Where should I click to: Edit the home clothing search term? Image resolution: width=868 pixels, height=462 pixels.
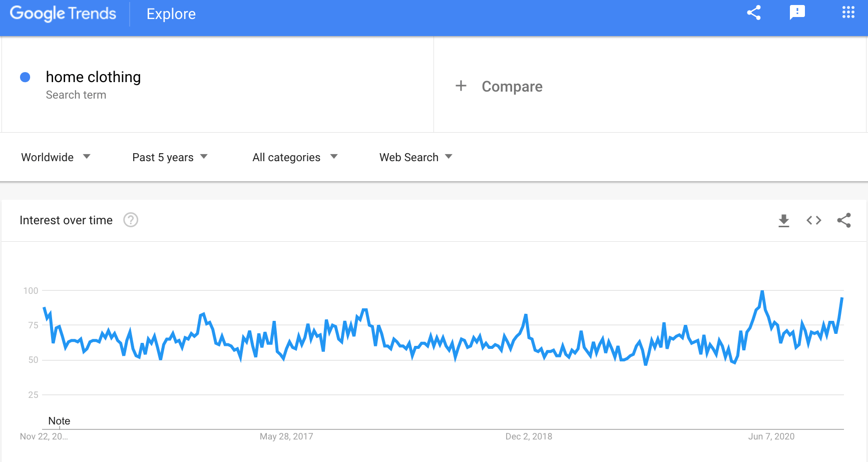[x=93, y=77]
